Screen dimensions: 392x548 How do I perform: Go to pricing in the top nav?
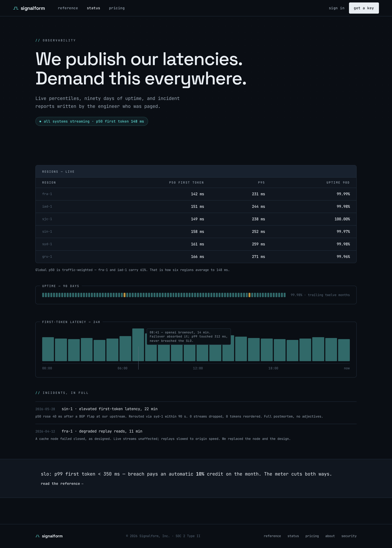click(117, 8)
